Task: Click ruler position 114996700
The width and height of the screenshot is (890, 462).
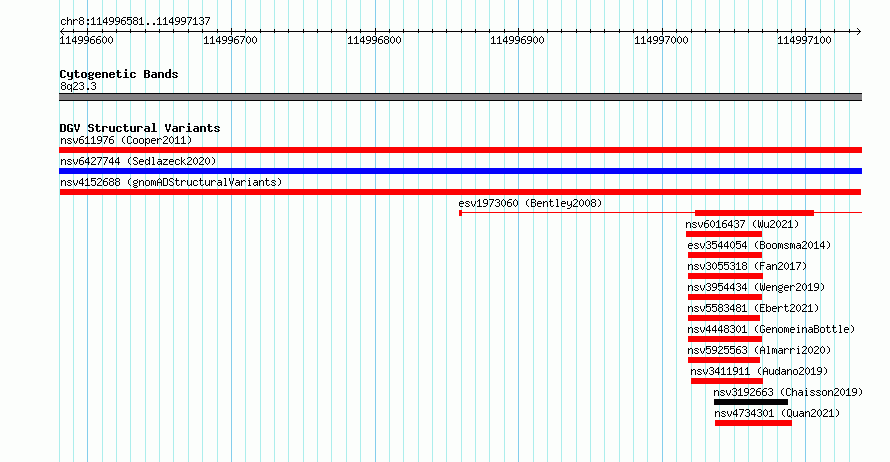Action: [230, 40]
